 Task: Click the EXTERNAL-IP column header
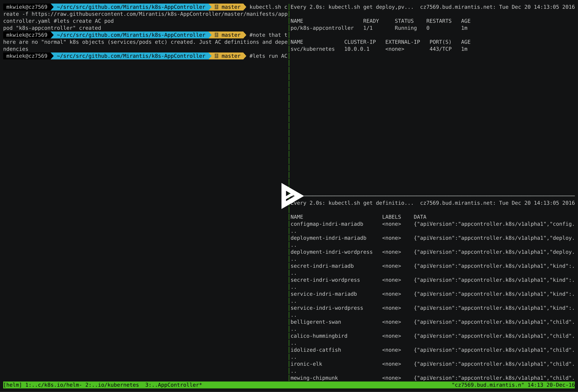(403, 42)
